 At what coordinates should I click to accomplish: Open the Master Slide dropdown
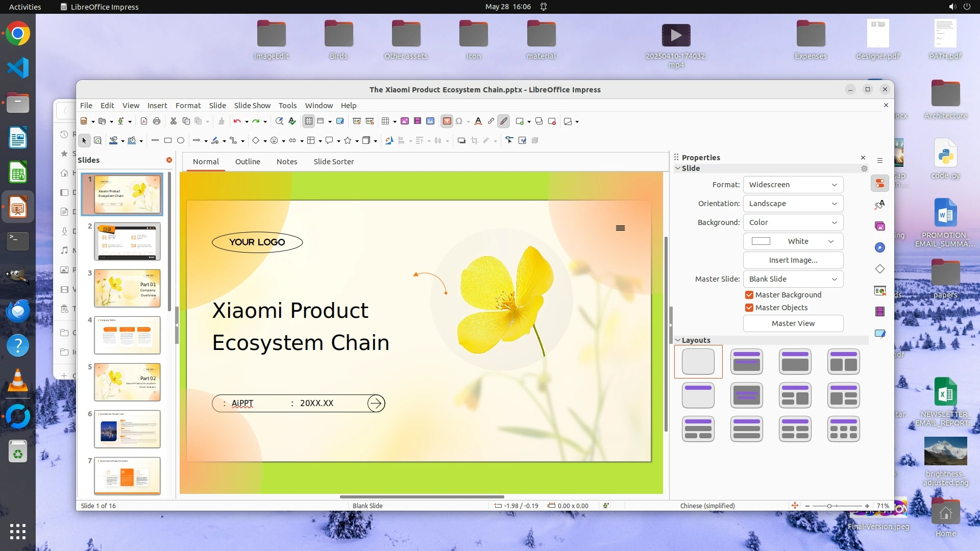793,279
